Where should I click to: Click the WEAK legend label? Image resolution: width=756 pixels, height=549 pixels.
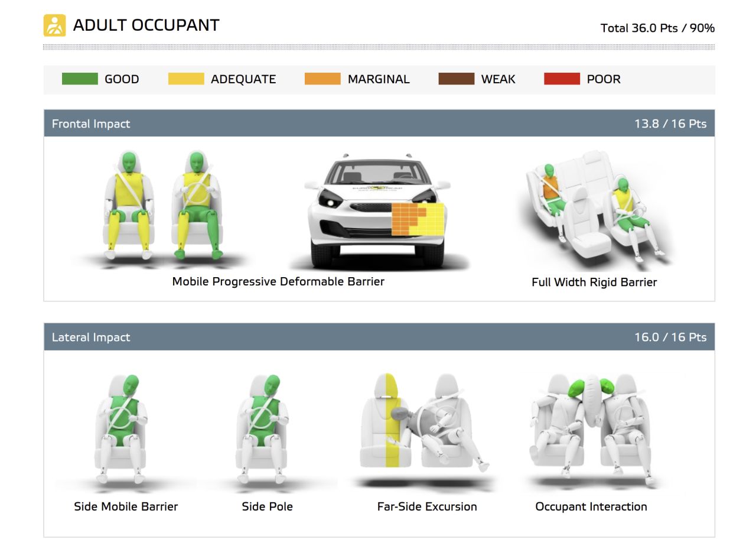[498, 79]
